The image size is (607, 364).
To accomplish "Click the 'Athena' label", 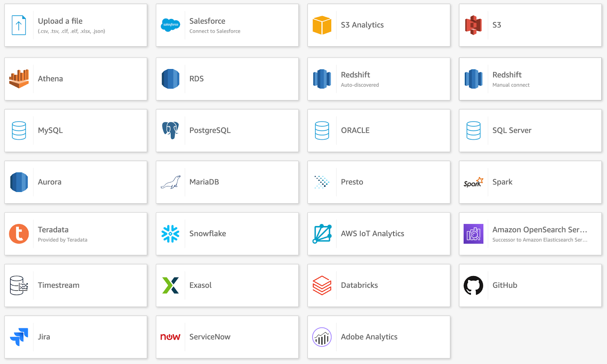I will (50, 79).
